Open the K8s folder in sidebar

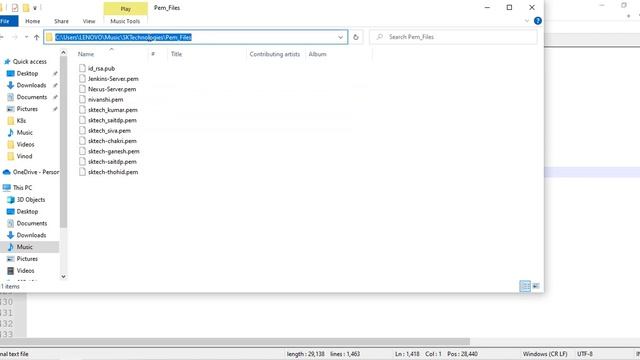pos(21,121)
